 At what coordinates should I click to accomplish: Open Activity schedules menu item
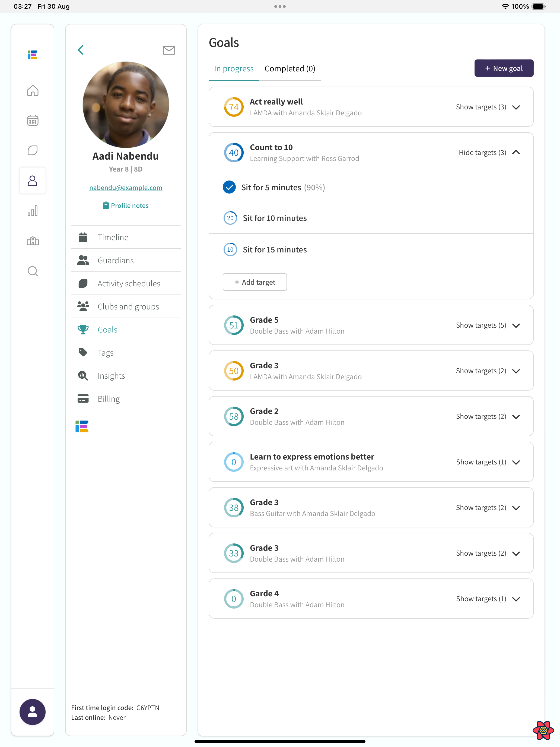pos(126,283)
